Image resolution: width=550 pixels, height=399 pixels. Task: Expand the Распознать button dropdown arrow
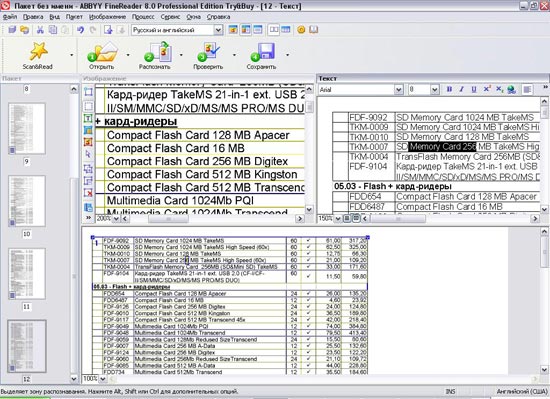pyautogui.click(x=181, y=55)
